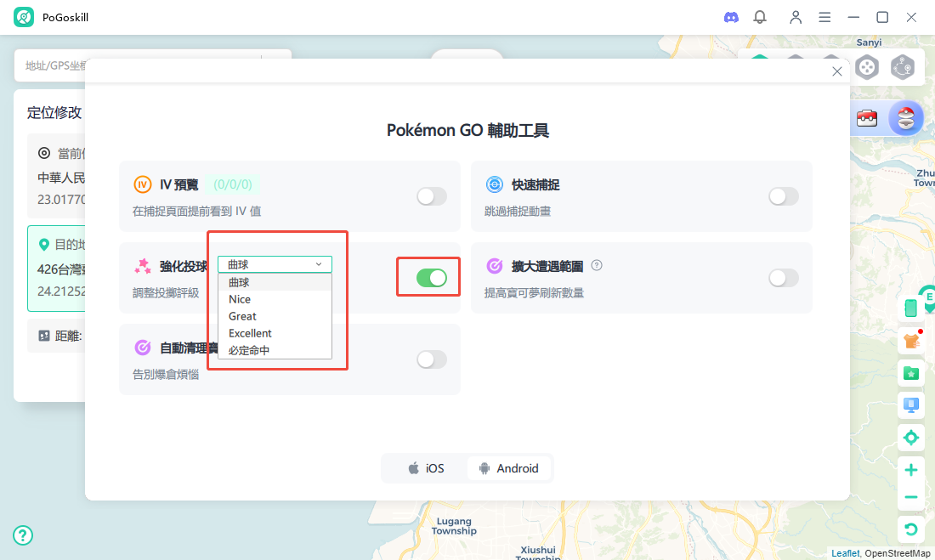Open the Discord community icon
The width and height of the screenshot is (935, 560).
pyautogui.click(x=731, y=17)
